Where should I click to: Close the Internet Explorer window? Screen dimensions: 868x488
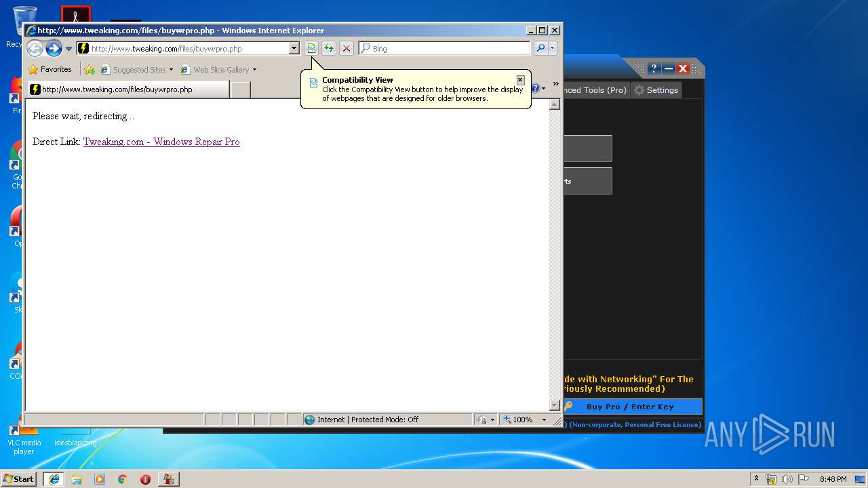[555, 30]
